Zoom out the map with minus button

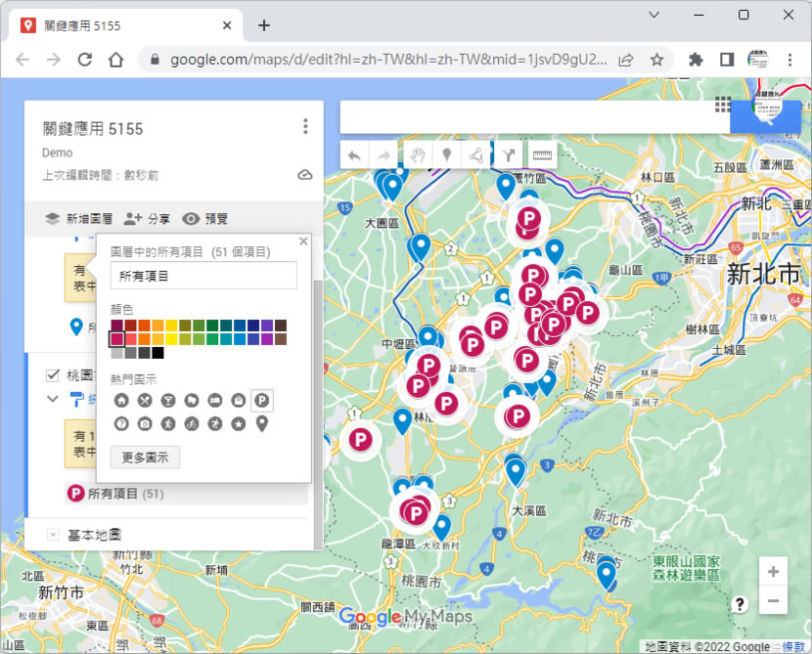773,600
